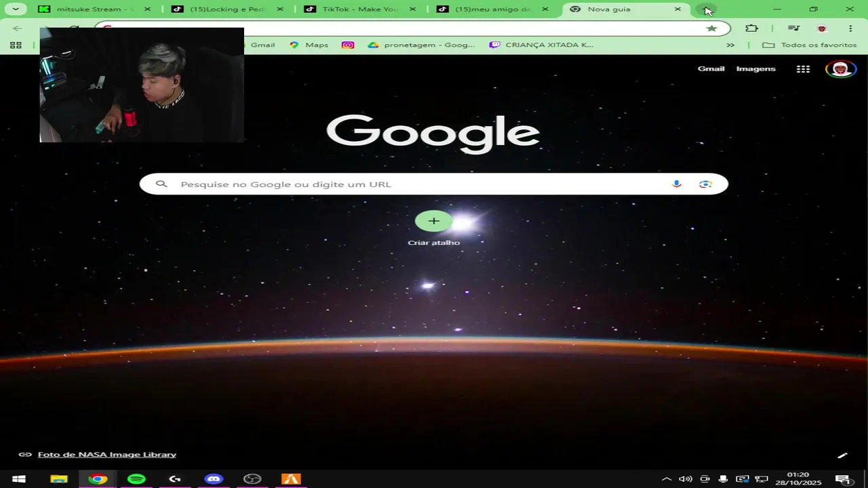Click the magnifier icon in the search box
The height and width of the screenshot is (488, 868).
161,184
